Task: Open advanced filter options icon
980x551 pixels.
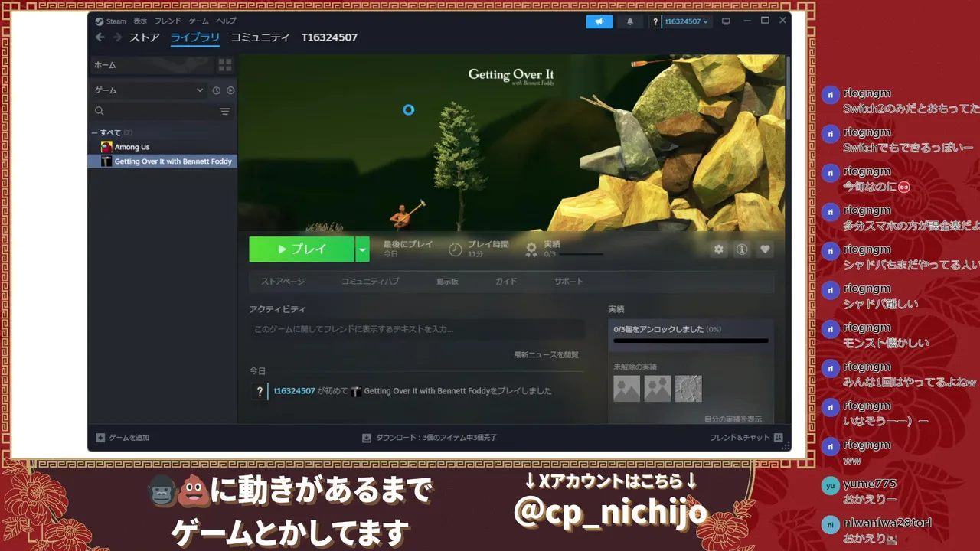Action: 225,112
